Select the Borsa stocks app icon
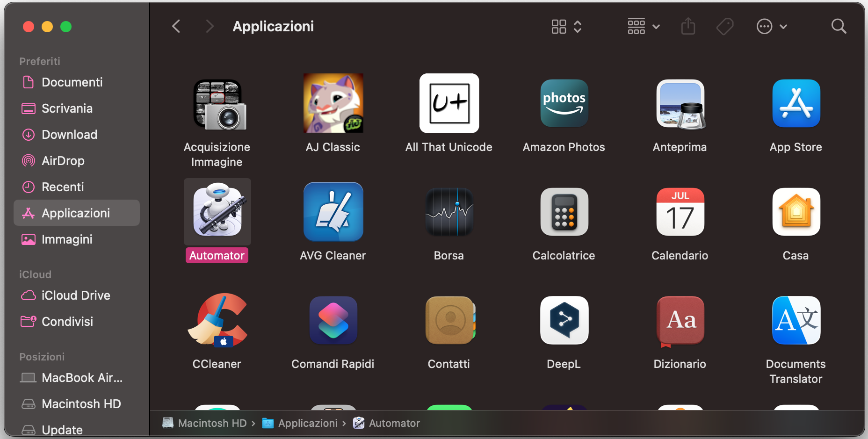This screenshot has width=868, height=439. (x=449, y=212)
